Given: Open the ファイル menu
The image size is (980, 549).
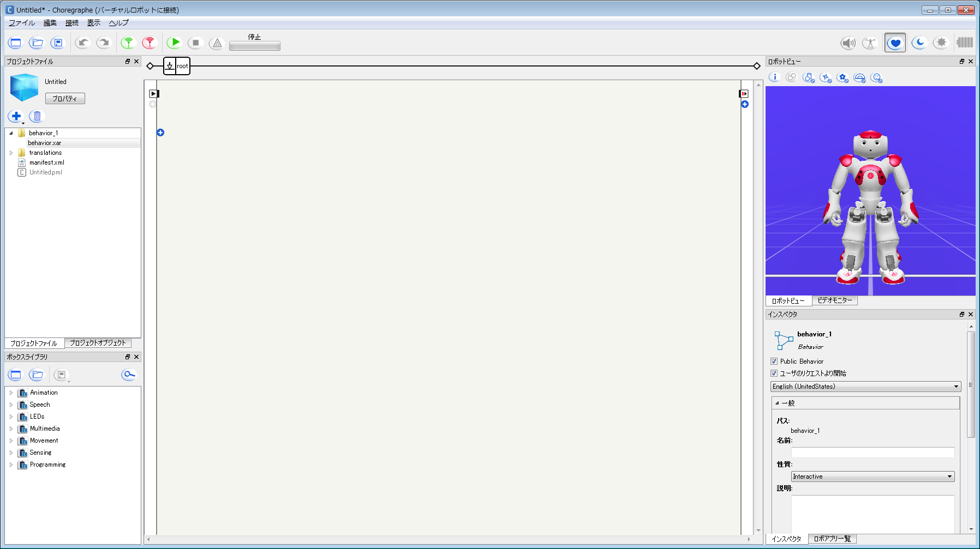Looking at the screenshot, I should (x=21, y=23).
